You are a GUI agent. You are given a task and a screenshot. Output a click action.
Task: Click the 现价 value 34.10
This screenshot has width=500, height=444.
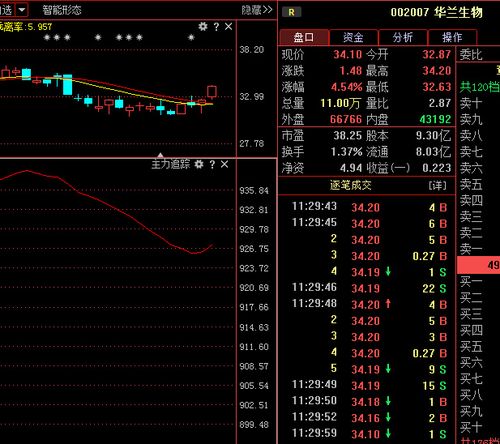coord(348,54)
